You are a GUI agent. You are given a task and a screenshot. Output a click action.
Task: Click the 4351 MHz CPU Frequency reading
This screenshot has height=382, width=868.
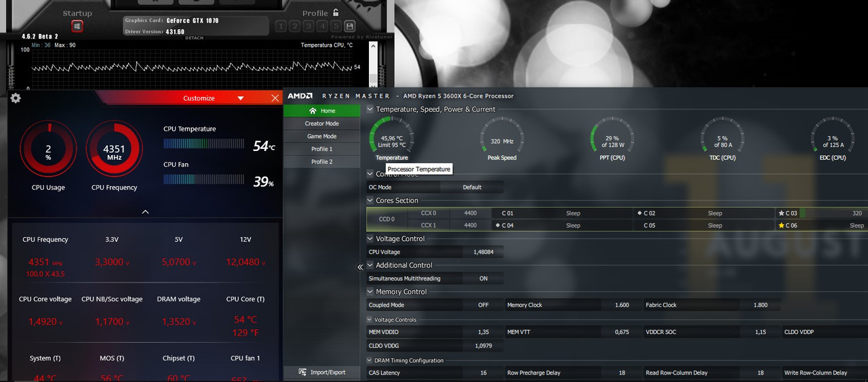45,262
